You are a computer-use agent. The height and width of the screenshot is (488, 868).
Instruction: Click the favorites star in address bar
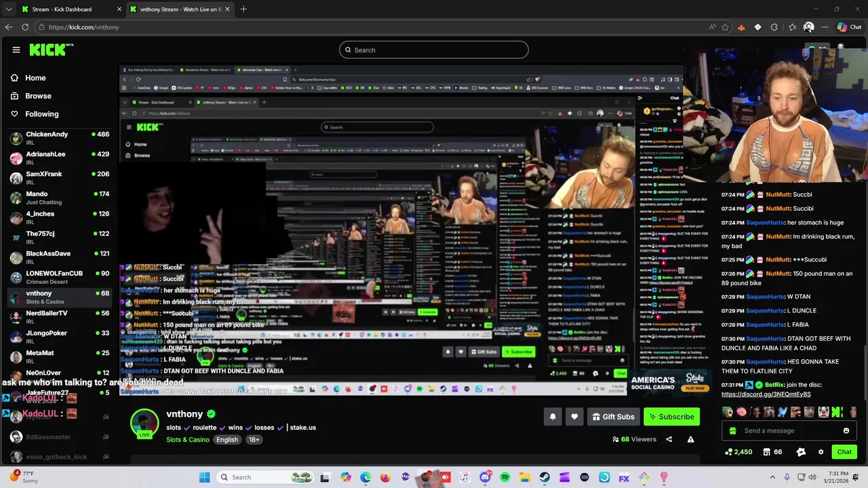click(x=726, y=27)
